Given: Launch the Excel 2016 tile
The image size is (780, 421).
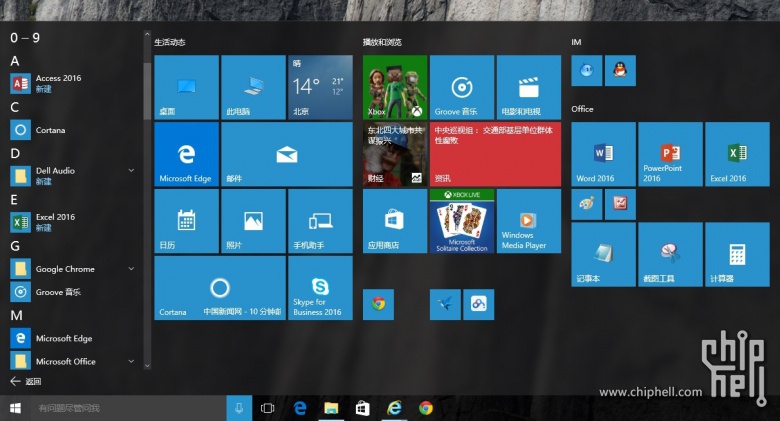Looking at the screenshot, I should point(737,154).
